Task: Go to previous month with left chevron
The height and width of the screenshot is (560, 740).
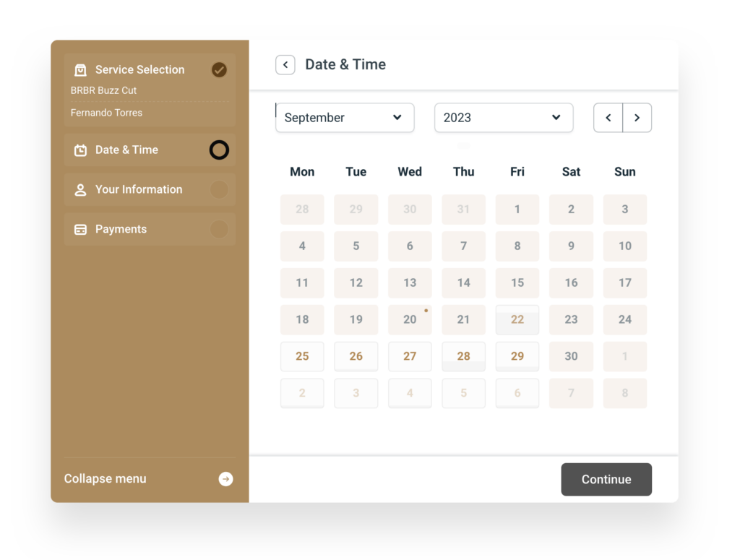Action: pyautogui.click(x=608, y=118)
